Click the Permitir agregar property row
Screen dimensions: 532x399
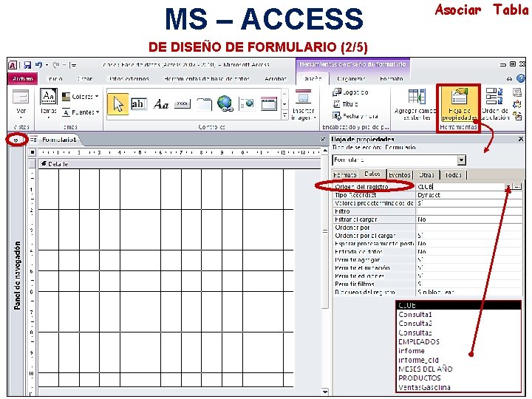pyautogui.click(x=428, y=260)
